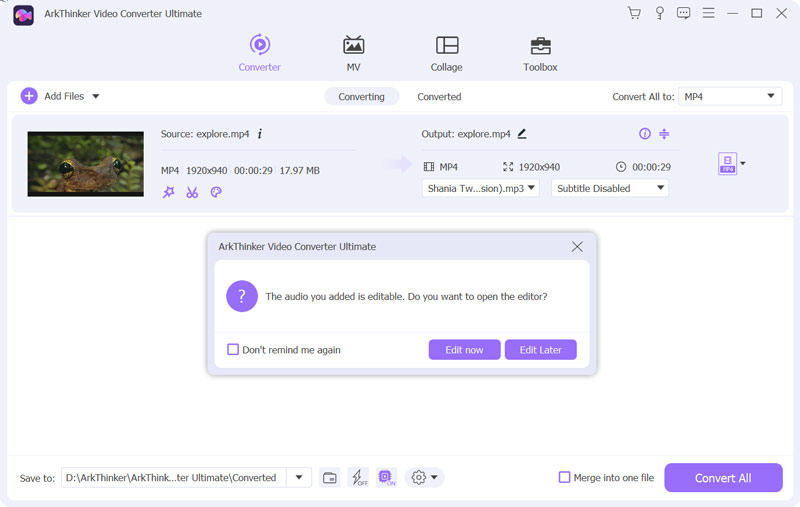
Task: Enable Merge into one file
Action: 564,478
